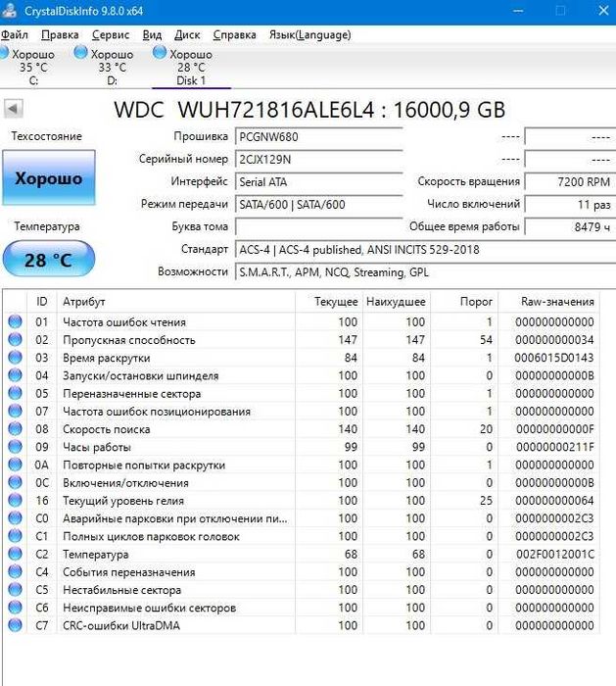Click status orb for attribute C2 Температура

(x=16, y=554)
